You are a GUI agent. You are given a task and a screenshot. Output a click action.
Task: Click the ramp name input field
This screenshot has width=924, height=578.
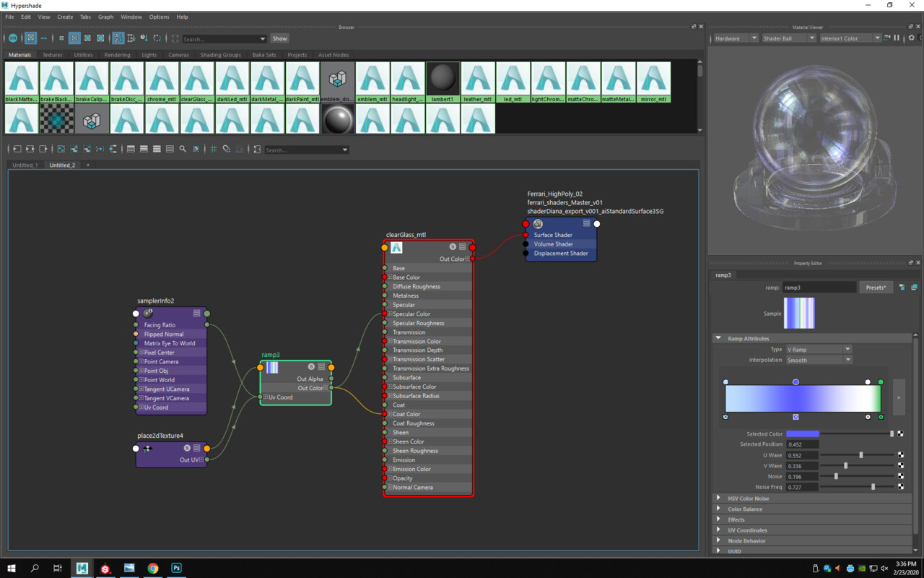pos(819,288)
